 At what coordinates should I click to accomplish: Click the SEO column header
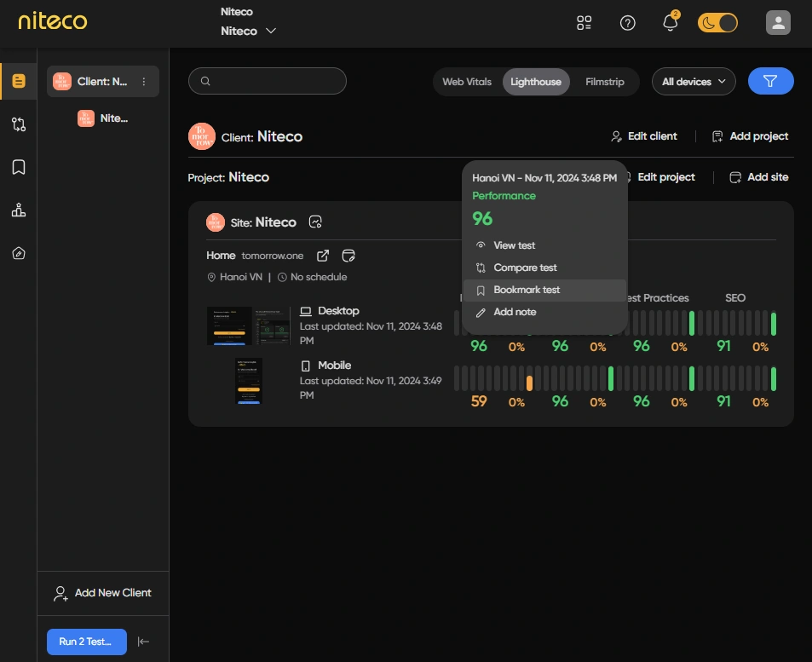[x=734, y=298]
